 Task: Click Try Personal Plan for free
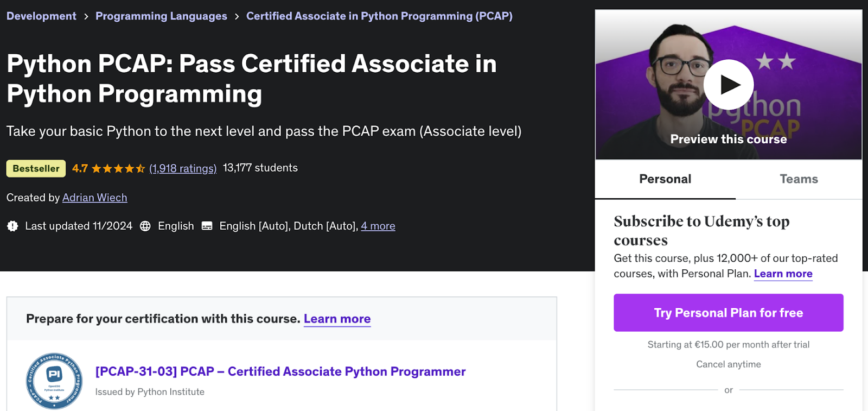coord(729,313)
